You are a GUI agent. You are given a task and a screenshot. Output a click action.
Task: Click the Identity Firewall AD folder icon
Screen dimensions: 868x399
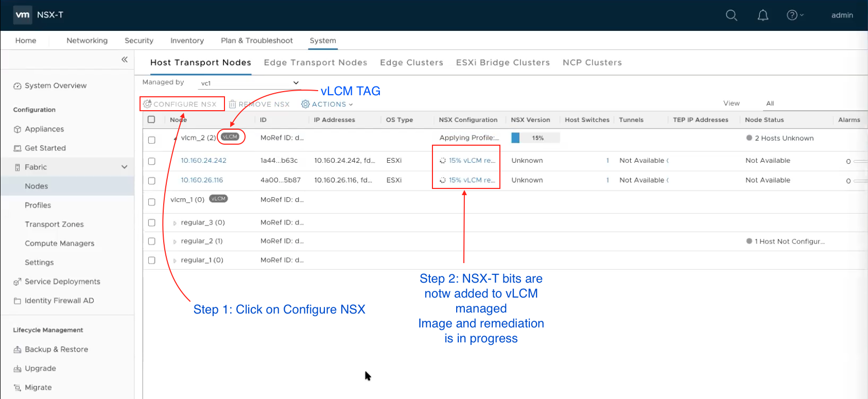click(18, 301)
